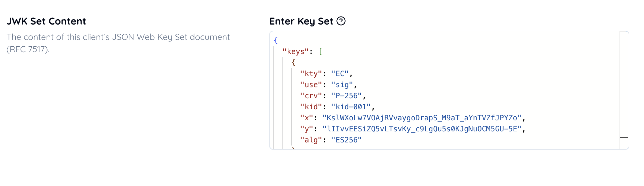Click the help icon beside Enter Key Set
The height and width of the screenshot is (186, 644).
point(341,21)
